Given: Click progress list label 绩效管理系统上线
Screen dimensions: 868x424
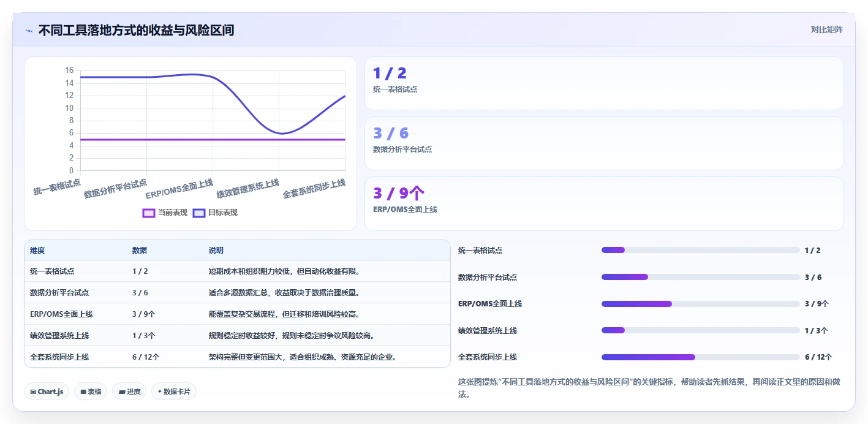Looking at the screenshot, I should coord(488,331).
